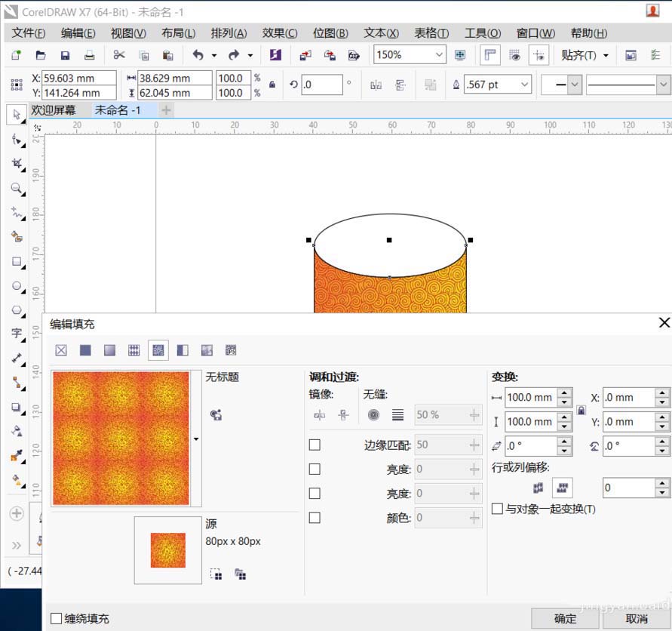Select the Shape tool
The image size is (672, 631).
click(x=15, y=140)
